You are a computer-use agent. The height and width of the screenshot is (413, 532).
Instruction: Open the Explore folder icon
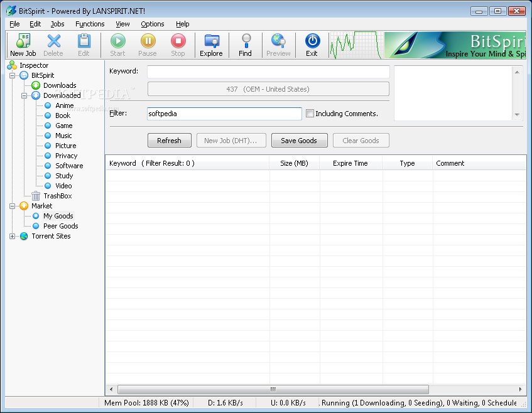pyautogui.click(x=212, y=41)
